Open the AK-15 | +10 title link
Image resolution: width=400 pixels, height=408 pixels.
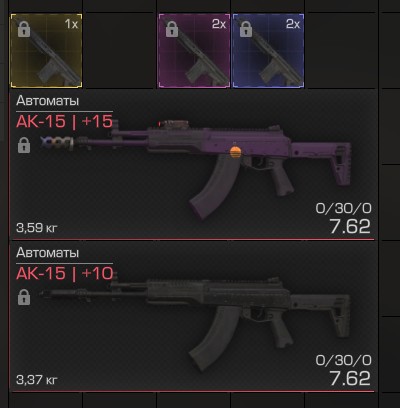pos(65,273)
